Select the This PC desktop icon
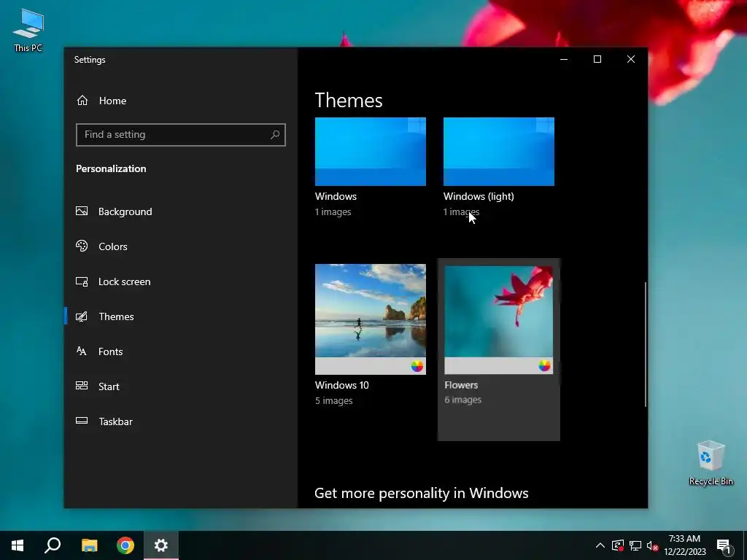Image resolution: width=747 pixels, height=560 pixels. tap(28, 31)
